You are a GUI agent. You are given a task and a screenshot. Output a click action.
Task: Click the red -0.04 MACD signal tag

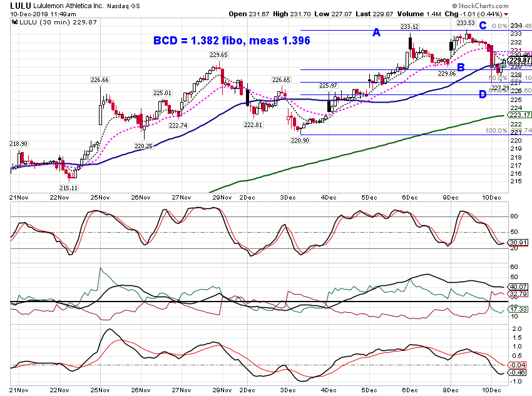(517, 365)
